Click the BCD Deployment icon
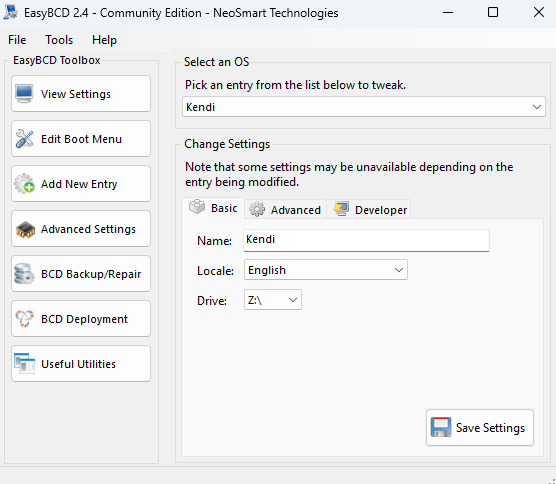 pos(24,319)
